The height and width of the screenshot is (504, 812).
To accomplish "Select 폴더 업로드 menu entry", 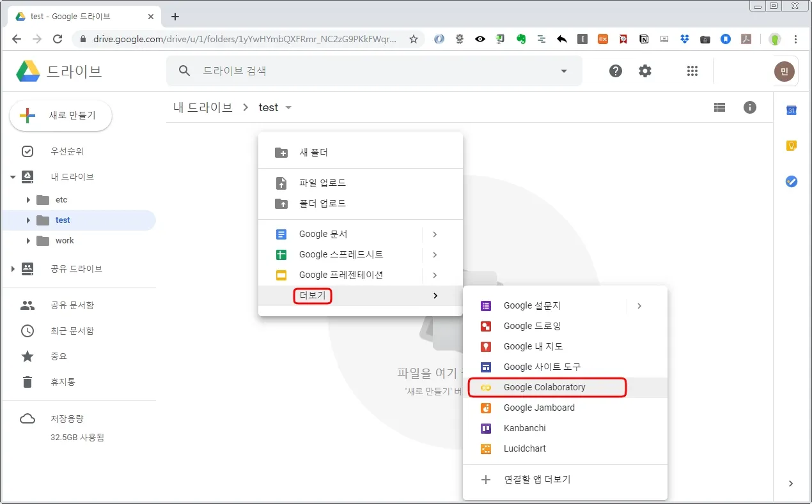I will coord(360,204).
